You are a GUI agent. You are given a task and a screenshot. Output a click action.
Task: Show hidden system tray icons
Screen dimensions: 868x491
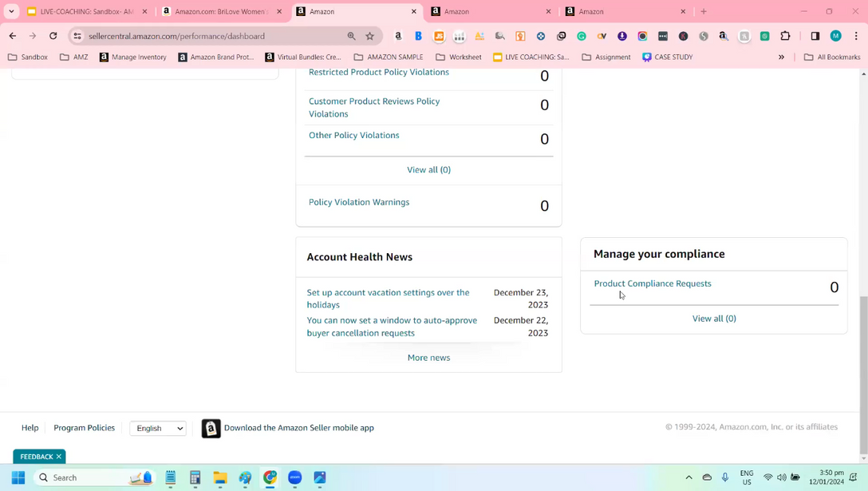[688, 477]
